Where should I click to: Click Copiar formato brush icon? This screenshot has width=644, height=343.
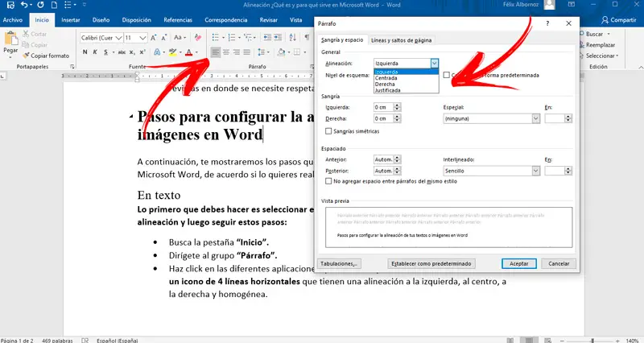[x=27, y=56]
